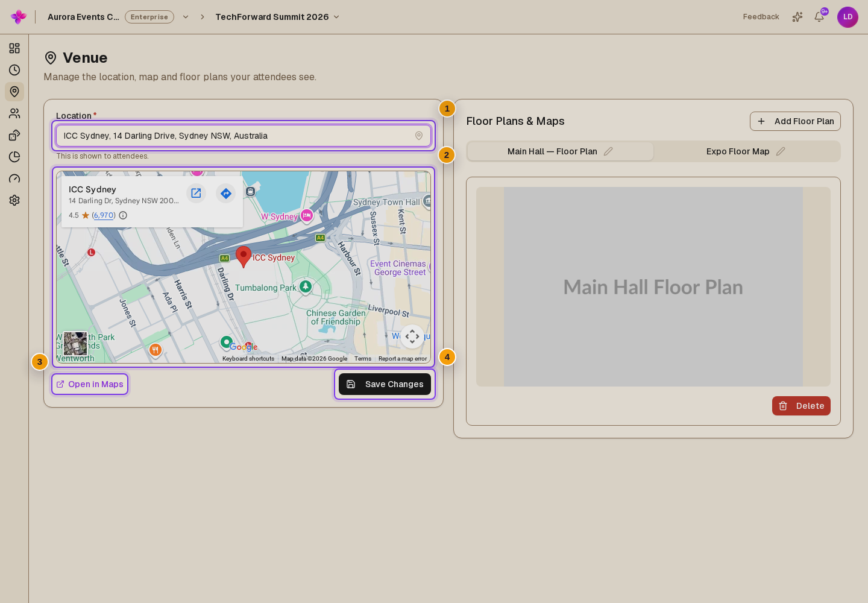Click the W Sydney hotel pin on map
The width and height of the screenshot is (868, 603).
point(307,215)
